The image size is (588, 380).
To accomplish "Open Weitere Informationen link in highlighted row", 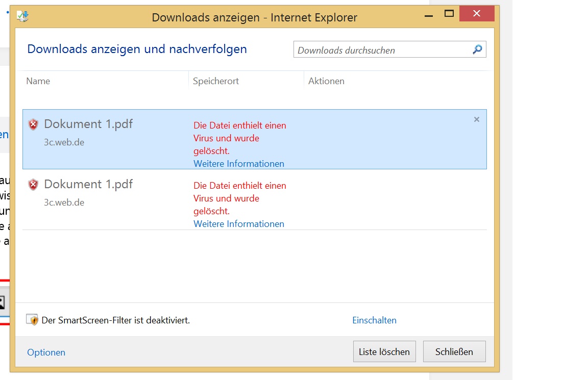I will [239, 164].
